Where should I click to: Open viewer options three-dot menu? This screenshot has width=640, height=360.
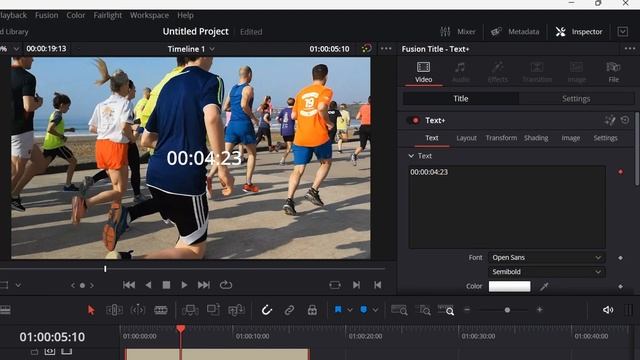click(x=386, y=49)
